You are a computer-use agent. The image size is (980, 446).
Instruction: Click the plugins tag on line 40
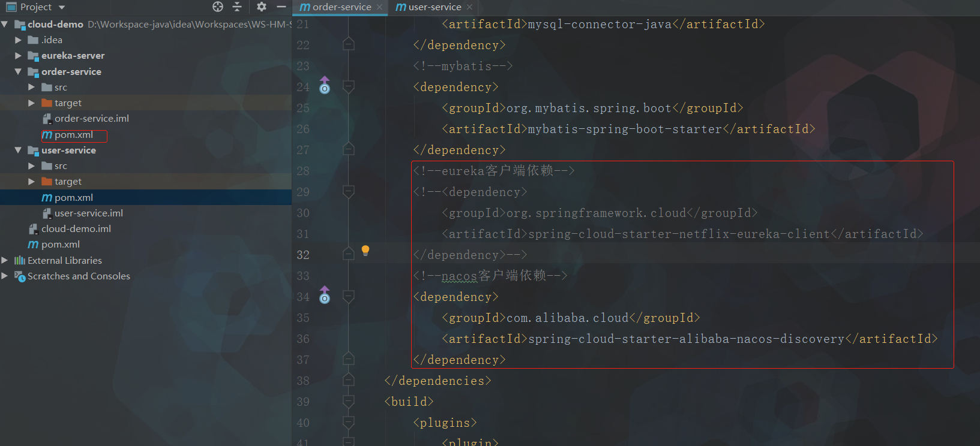(x=445, y=423)
